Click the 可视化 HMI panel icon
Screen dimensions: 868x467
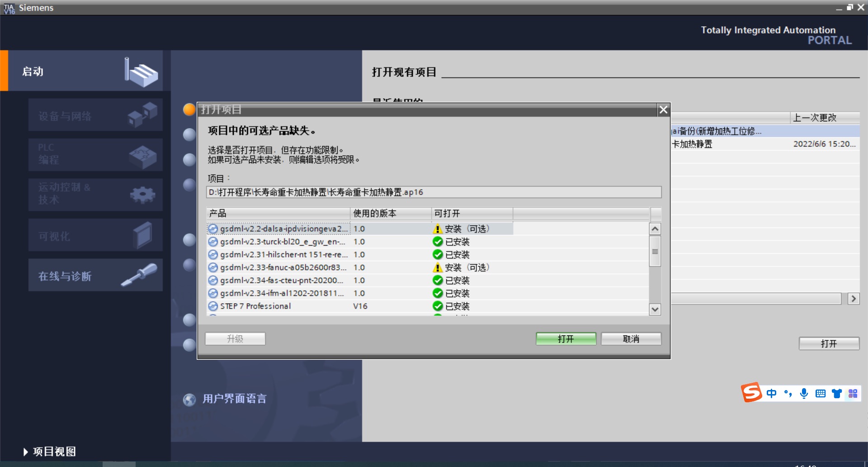[x=143, y=235]
